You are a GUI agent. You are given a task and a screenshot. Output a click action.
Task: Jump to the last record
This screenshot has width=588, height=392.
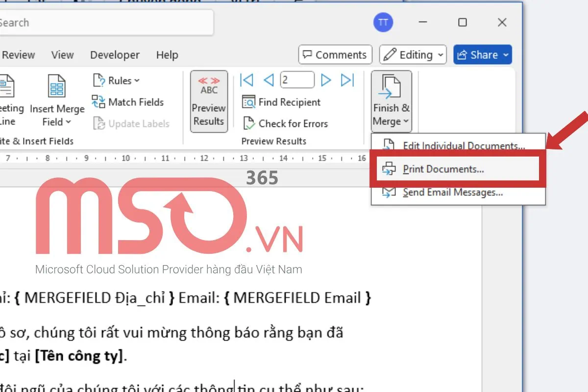tap(348, 80)
